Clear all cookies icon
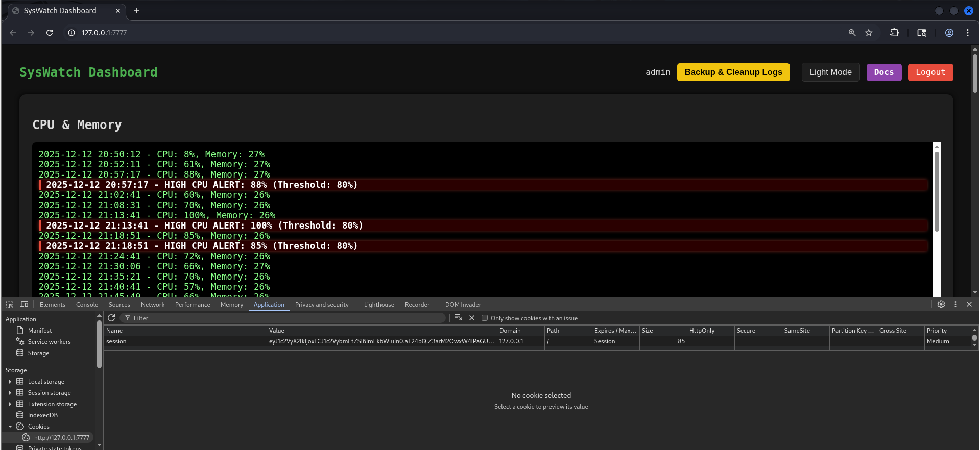 coord(459,318)
